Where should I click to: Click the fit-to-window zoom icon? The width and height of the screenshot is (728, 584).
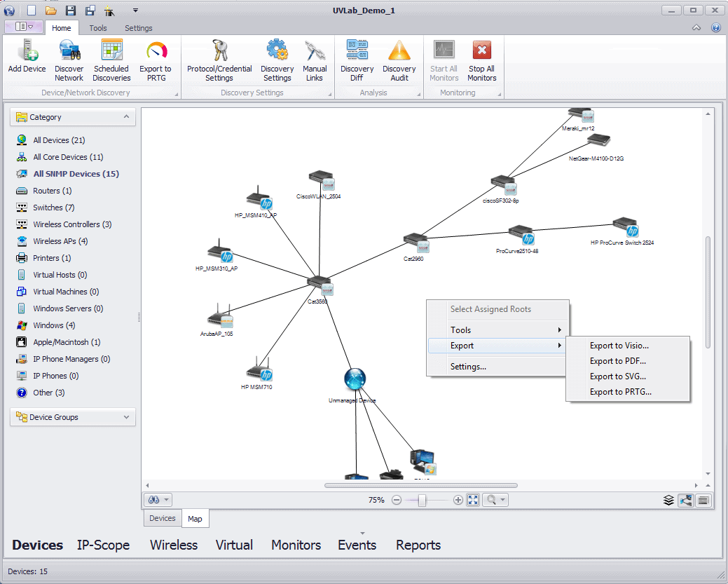click(473, 500)
